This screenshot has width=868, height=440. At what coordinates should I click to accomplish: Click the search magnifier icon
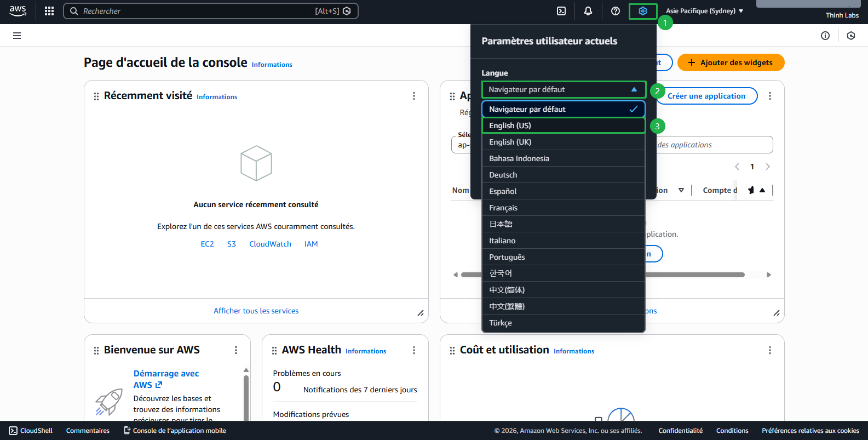click(74, 11)
